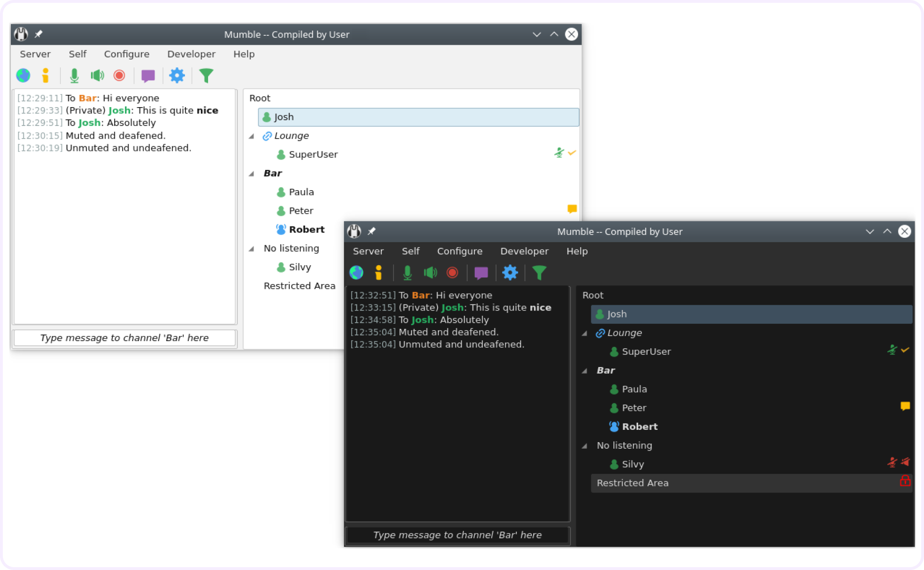Click Lounge link icon in light window
This screenshot has height=570, width=924.
(x=267, y=136)
